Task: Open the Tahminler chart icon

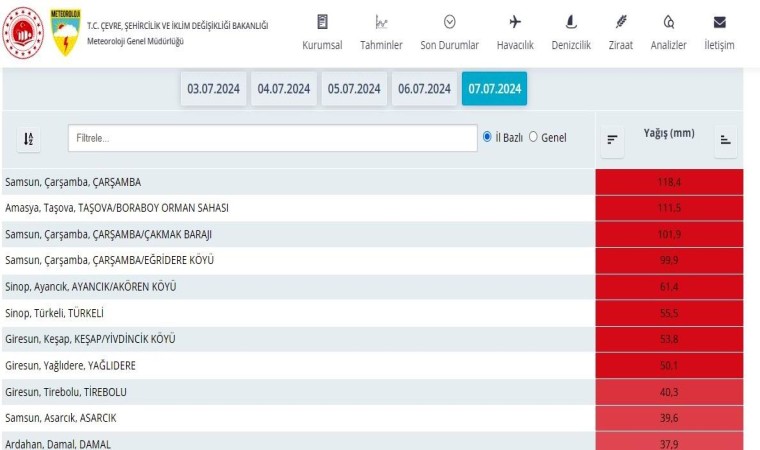Action: [381, 22]
